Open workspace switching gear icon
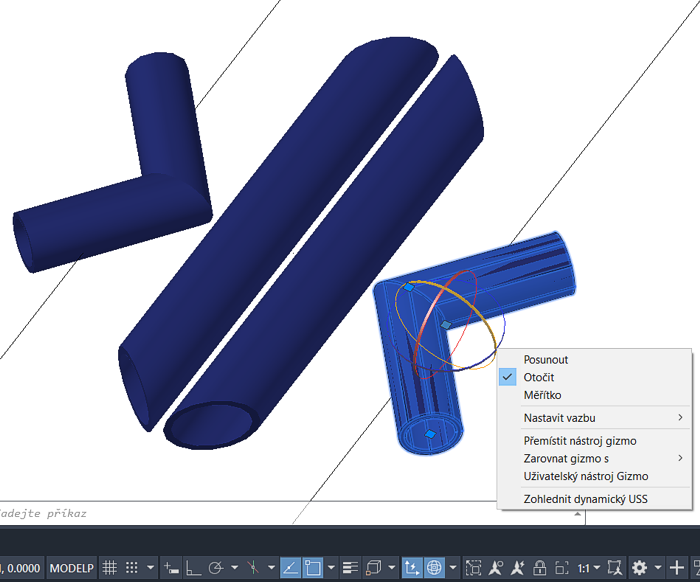The height and width of the screenshot is (582, 700). click(639, 567)
